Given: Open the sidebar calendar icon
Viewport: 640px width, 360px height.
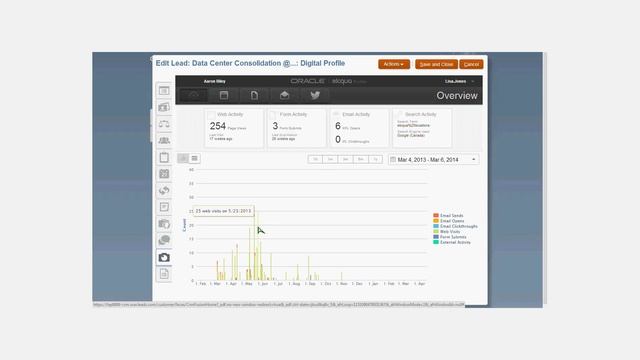Looking at the screenshot, I should (x=164, y=174).
